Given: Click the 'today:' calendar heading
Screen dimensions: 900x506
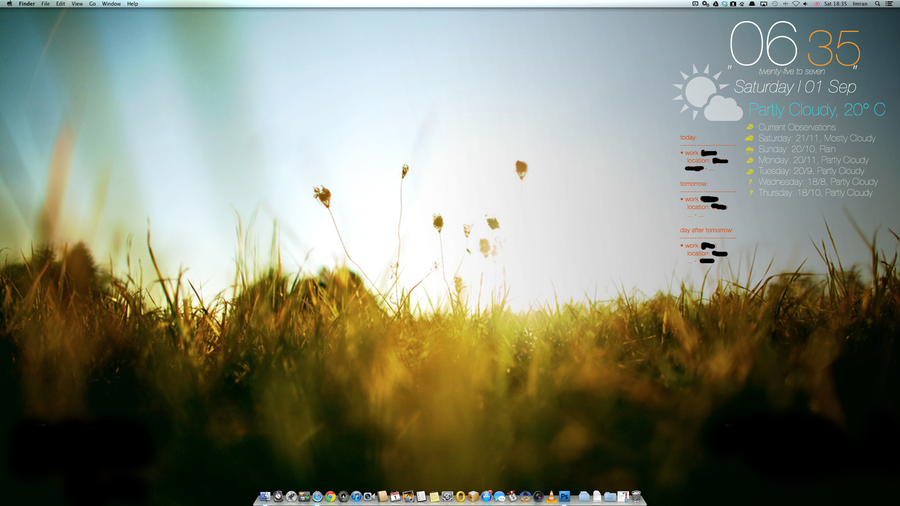Looking at the screenshot, I should (x=688, y=138).
